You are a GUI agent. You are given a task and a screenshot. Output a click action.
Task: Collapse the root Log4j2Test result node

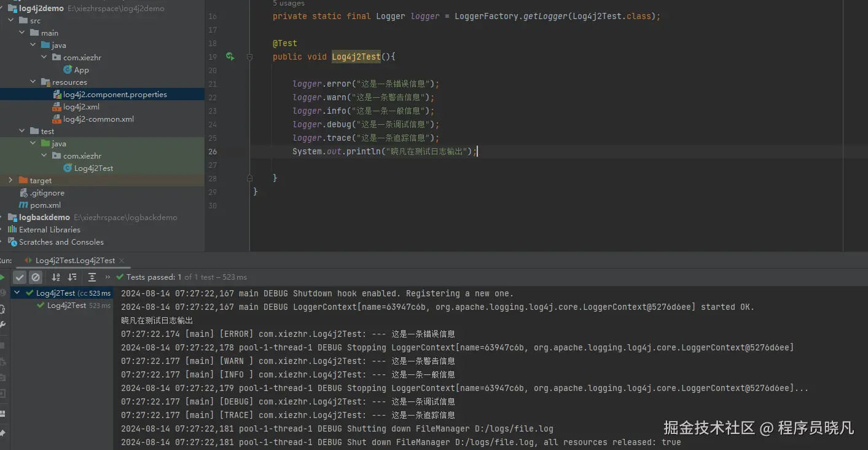(18, 293)
